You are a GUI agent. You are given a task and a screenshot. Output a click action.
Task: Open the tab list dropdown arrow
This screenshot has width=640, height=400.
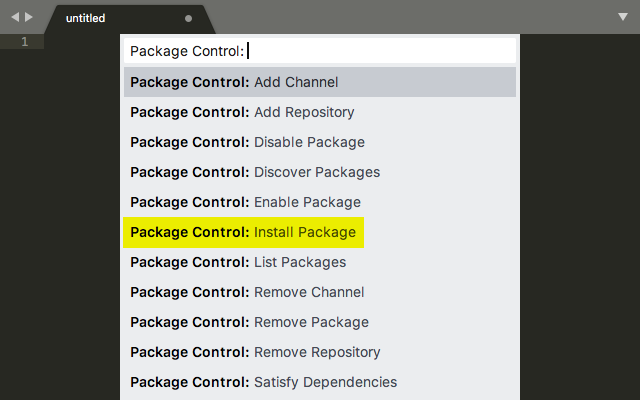[623, 18]
